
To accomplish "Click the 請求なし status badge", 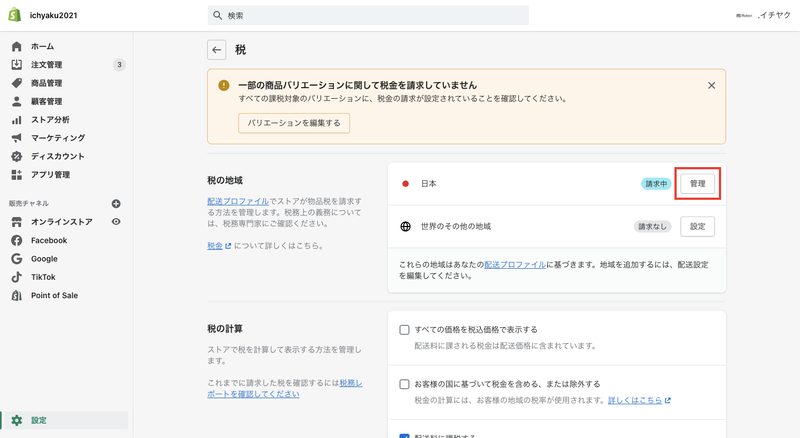I will (x=653, y=226).
